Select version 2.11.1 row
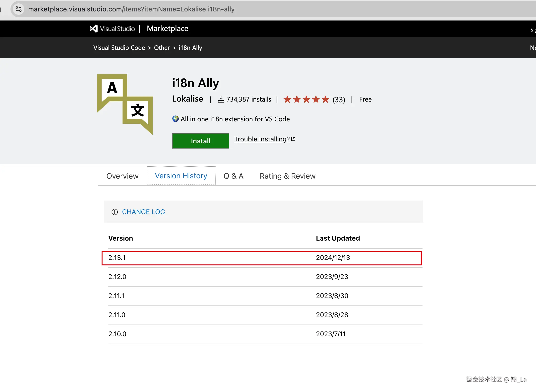This screenshot has height=392, width=536. (265, 296)
